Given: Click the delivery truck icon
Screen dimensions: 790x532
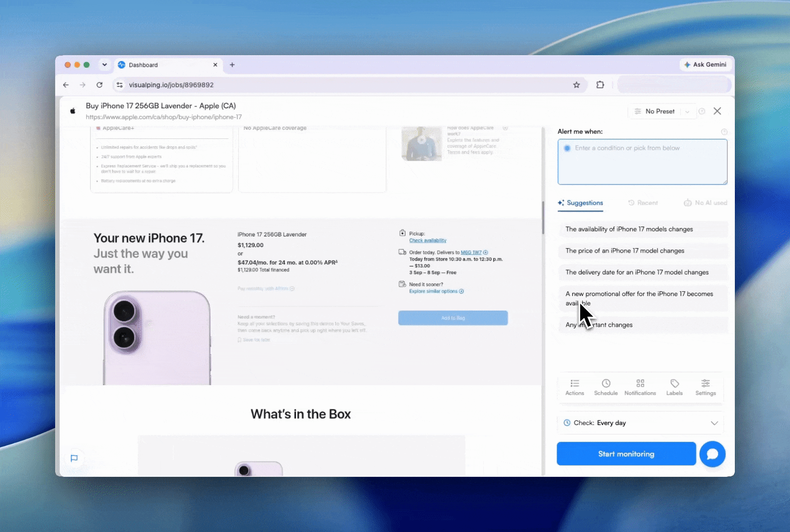Looking at the screenshot, I should 402,252.
